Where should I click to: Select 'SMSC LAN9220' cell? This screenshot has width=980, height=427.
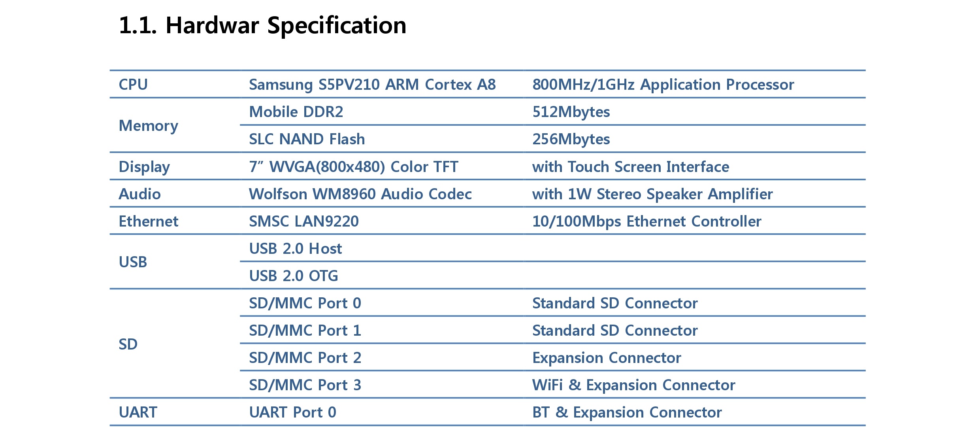tap(304, 221)
